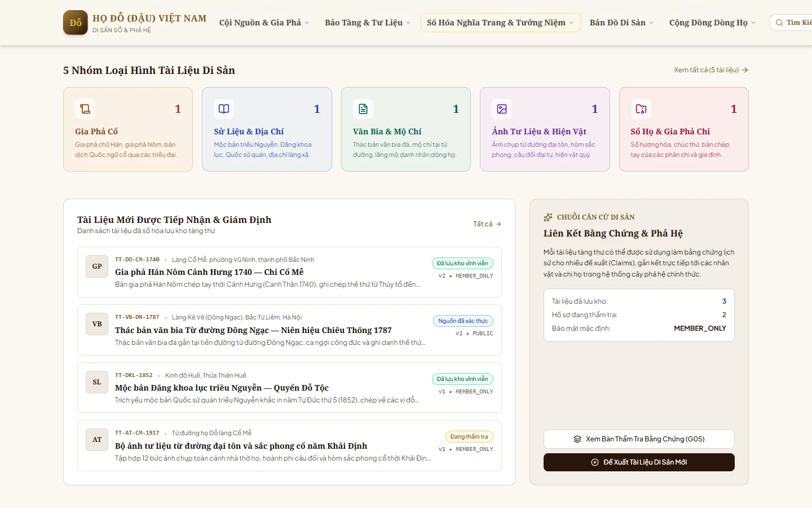Expand the Cội Nguồn & Gia Phả menu
The image size is (812, 508).
click(264, 23)
